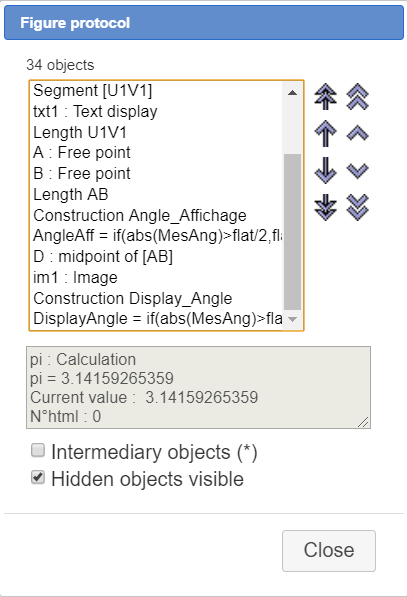Click the double chevron down icon
The height and width of the screenshot is (597, 407).
358,208
